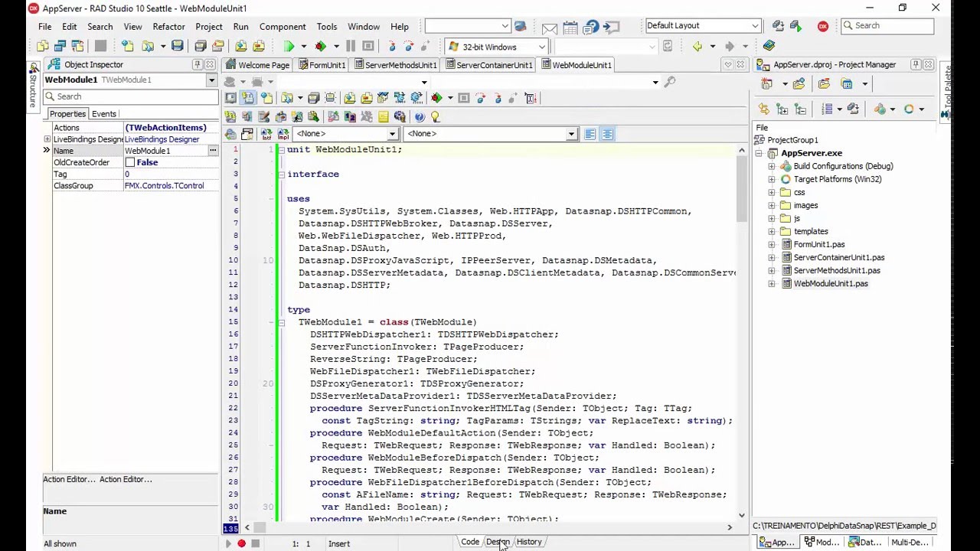Expand Build Configurations (Debug) node
The height and width of the screenshot is (551, 980).
pos(772,166)
